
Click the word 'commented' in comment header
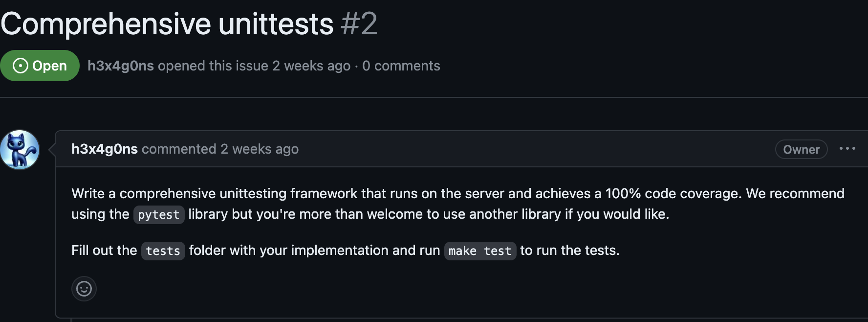(x=179, y=149)
